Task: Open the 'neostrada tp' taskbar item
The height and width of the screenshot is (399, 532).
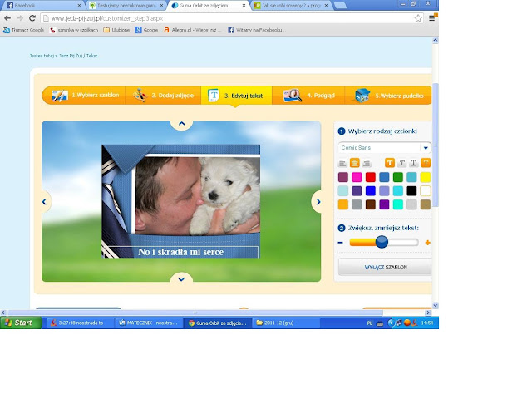Action: (80, 323)
